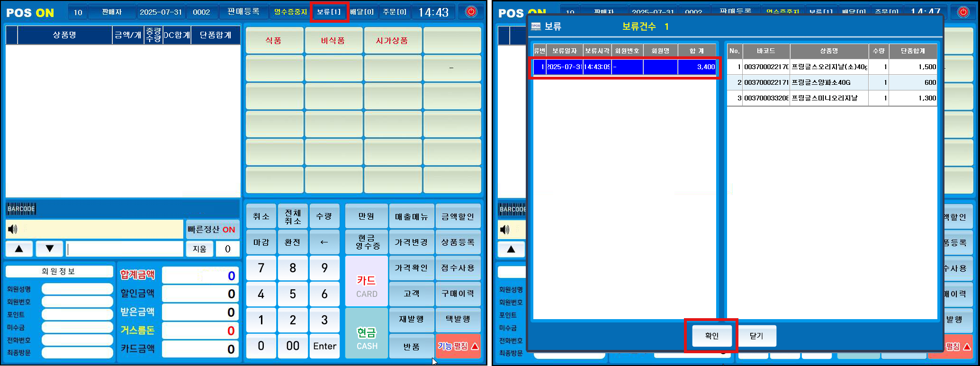Open the 배달[0] delivery list
980x366 pixels.
coord(362,12)
